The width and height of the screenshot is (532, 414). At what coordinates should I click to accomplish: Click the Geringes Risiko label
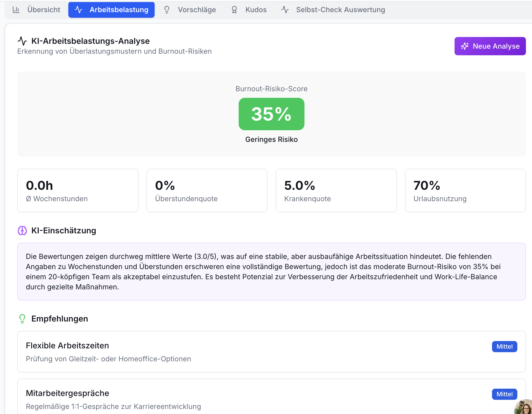point(272,139)
